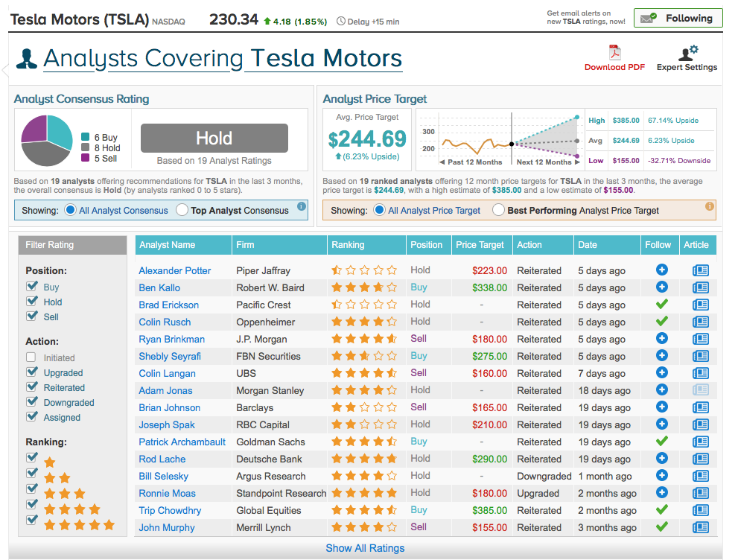Enable the Initiated action filter
The width and height of the screenshot is (738, 560).
(x=31, y=357)
